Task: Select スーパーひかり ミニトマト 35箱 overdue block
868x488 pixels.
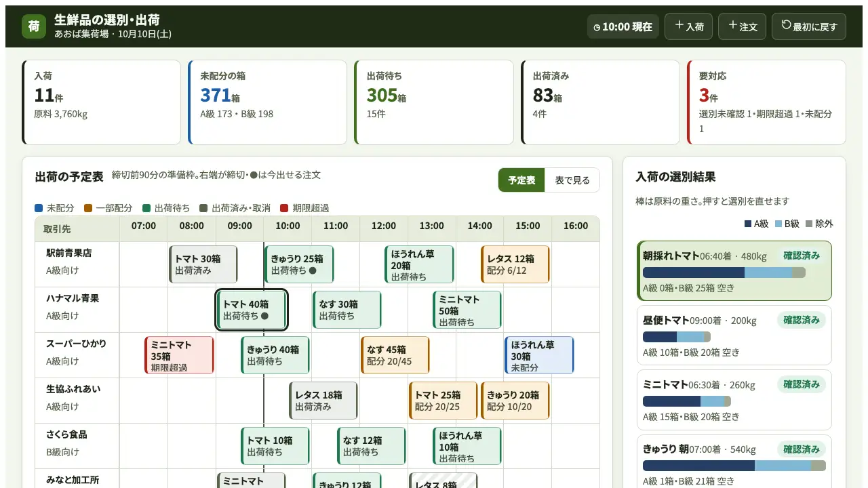Action: pos(180,355)
